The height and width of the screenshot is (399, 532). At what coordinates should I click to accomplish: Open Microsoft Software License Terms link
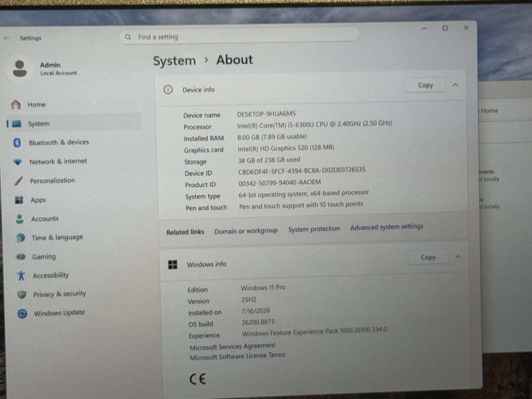pos(237,356)
